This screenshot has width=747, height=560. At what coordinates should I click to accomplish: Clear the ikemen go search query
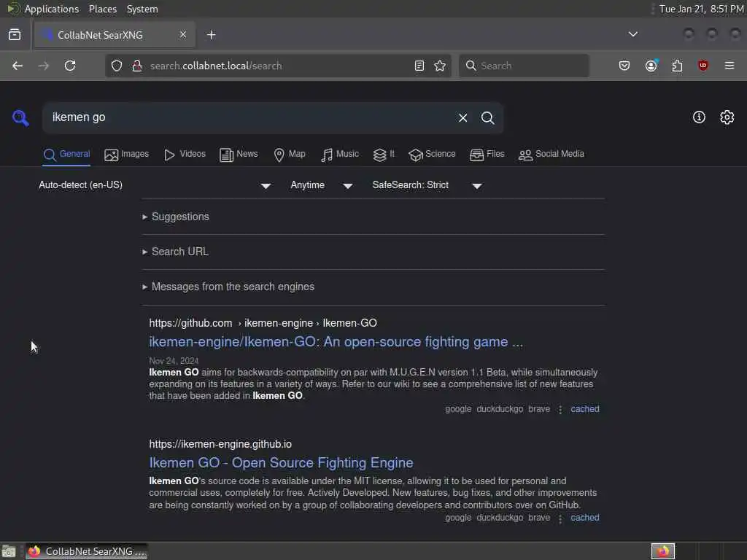(462, 117)
